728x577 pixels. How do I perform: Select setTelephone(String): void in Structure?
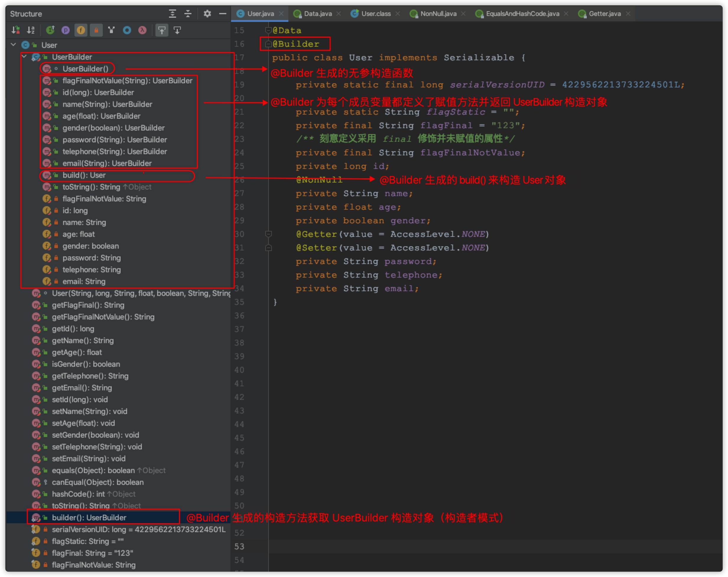pos(97,447)
